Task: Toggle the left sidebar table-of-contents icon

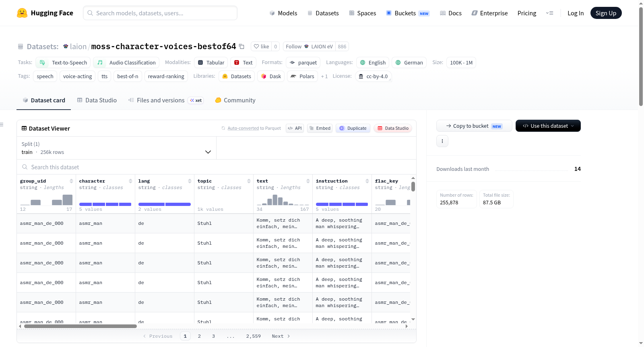Action: pyautogui.click(x=2, y=125)
